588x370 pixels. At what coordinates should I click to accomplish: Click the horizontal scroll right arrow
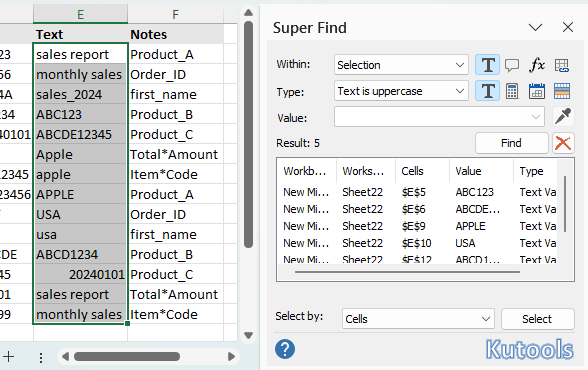click(x=231, y=357)
